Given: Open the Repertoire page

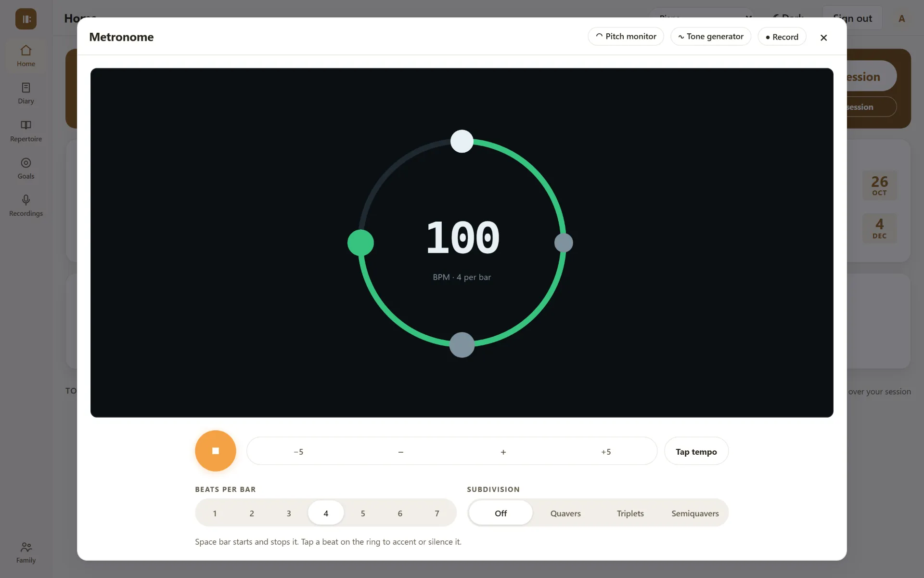Looking at the screenshot, I should point(26,131).
